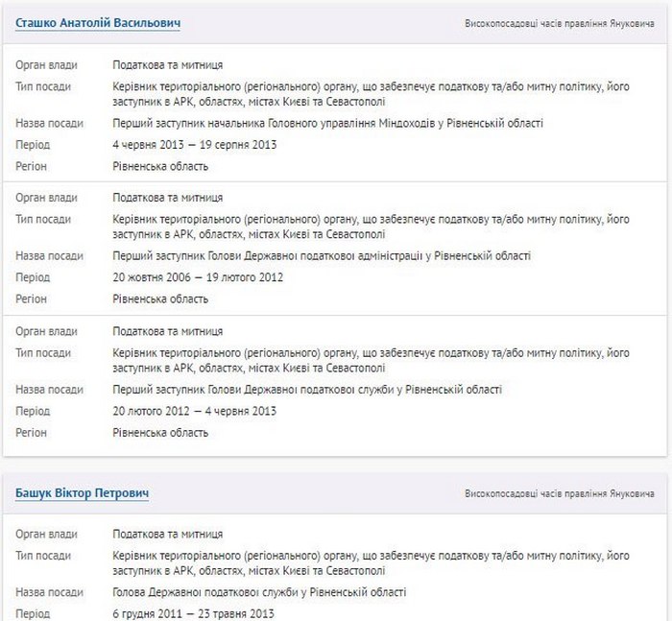Click Податкова та митниця in first record
This screenshot has width=672, height=621.
point(168,65)
